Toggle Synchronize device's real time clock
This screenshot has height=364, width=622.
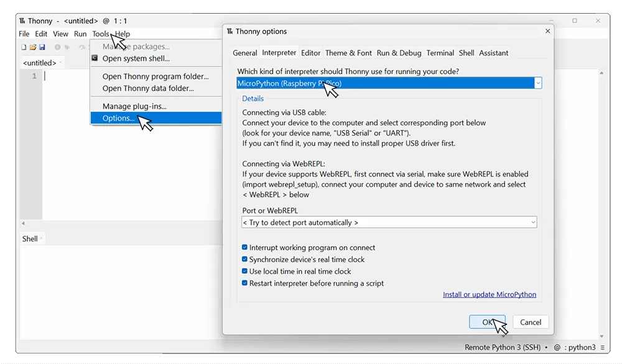point(245,260)
